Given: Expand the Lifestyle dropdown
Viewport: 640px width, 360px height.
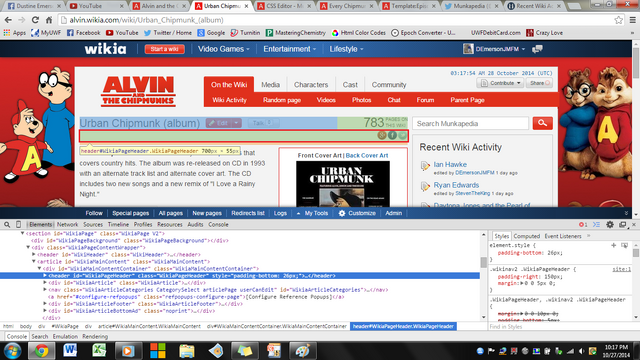Looking at the screenshot, I should pos(346,49).
